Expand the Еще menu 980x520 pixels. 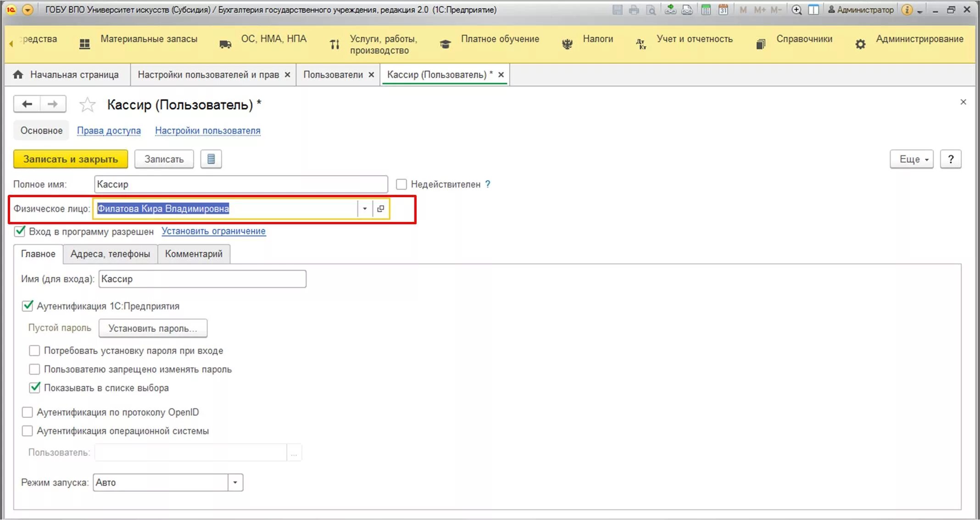[911, 159]
